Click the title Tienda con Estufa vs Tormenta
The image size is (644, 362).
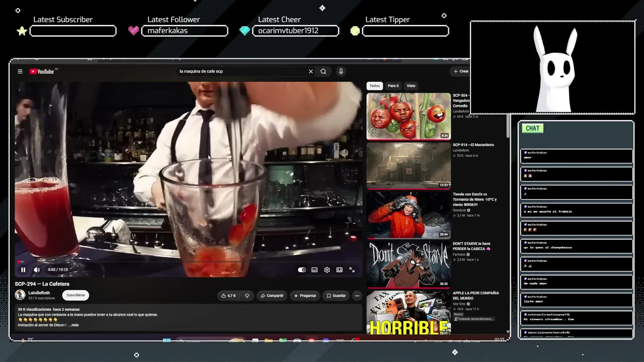click(474, 200)
